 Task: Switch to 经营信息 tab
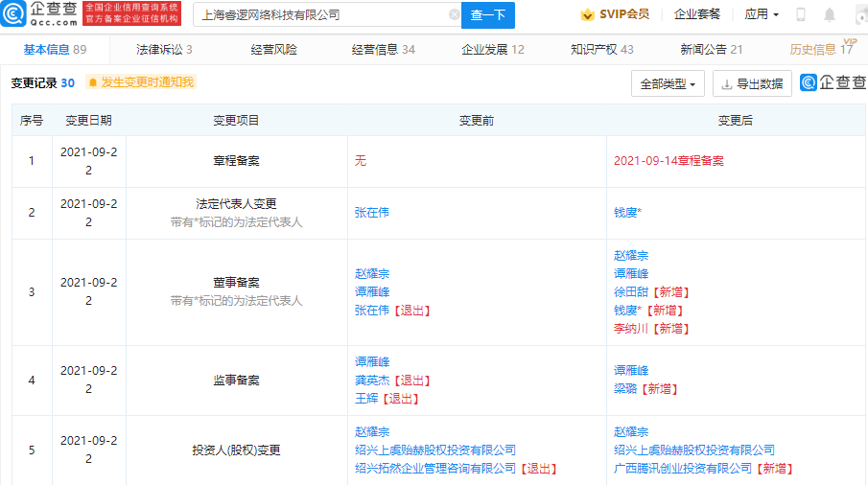(x=383, y=49)
